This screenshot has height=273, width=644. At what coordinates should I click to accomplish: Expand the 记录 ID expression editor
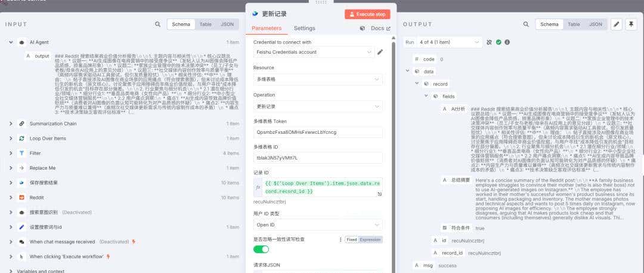pyautogui.click(x=379, y=194)
